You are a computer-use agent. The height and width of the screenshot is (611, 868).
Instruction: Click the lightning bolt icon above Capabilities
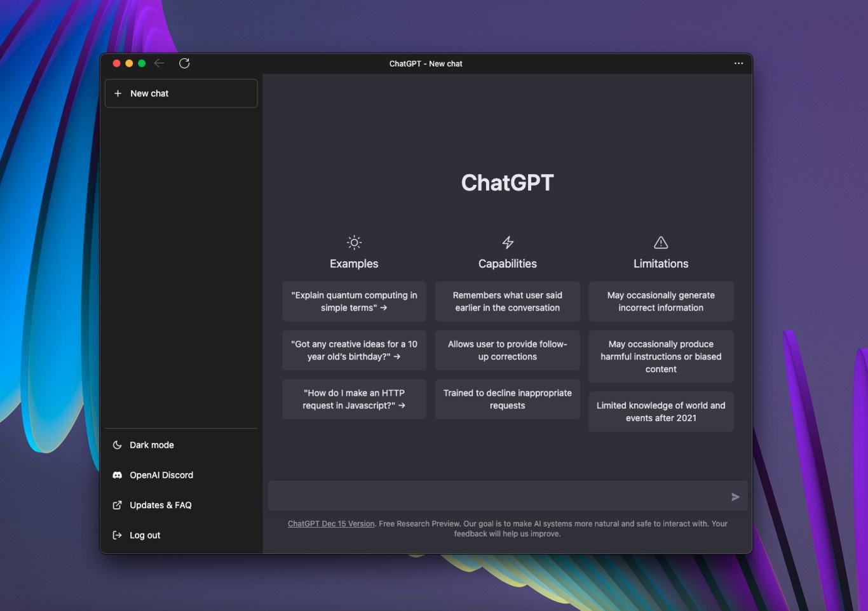point(508,243)
